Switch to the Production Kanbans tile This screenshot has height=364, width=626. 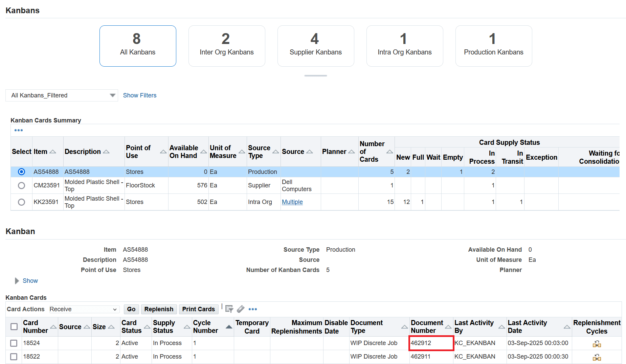[493, 46]
